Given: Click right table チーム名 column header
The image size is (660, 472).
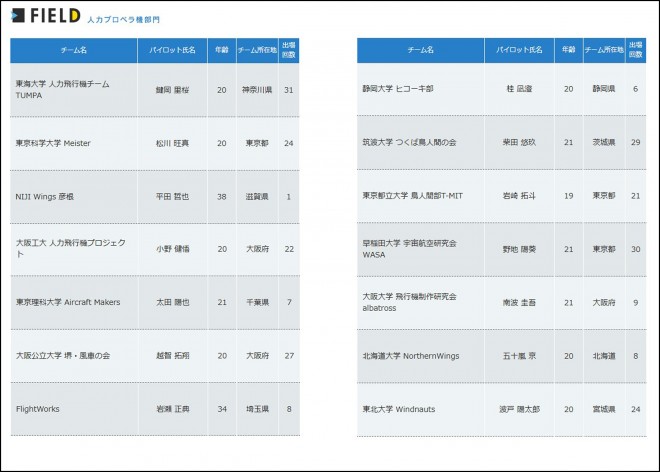Looking at the screenshot, I should tap(420, 50).
